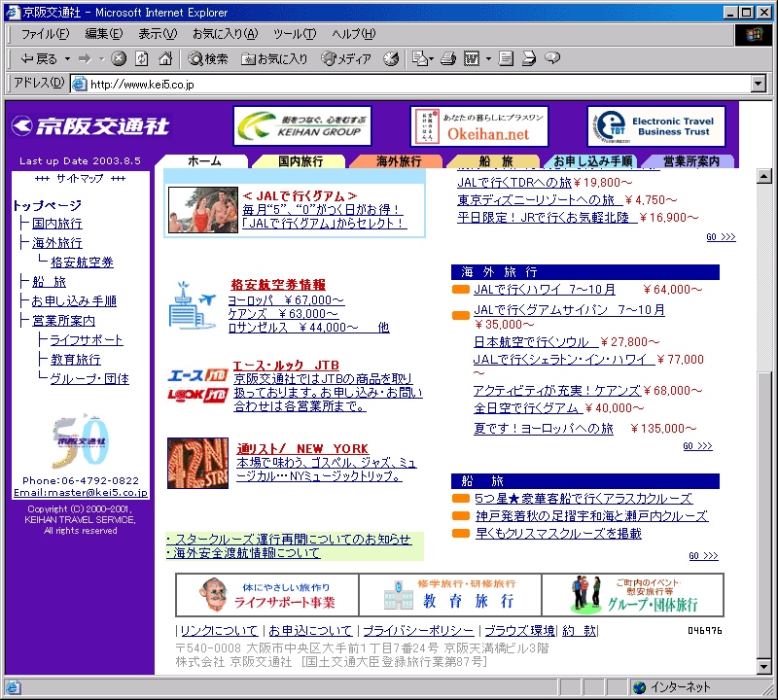Open the 教育旅行 sidebar link
This screenshot has height=700, width=778.
(76, 359)
